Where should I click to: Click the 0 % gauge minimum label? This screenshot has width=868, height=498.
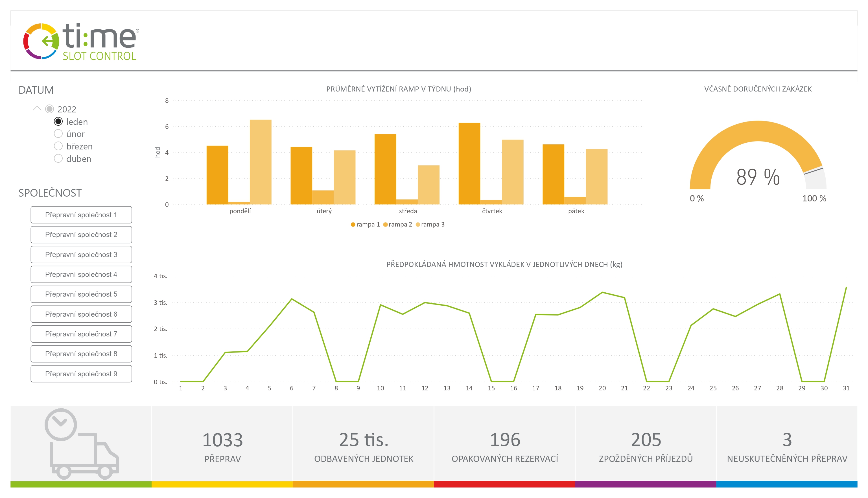coord(696,198)
